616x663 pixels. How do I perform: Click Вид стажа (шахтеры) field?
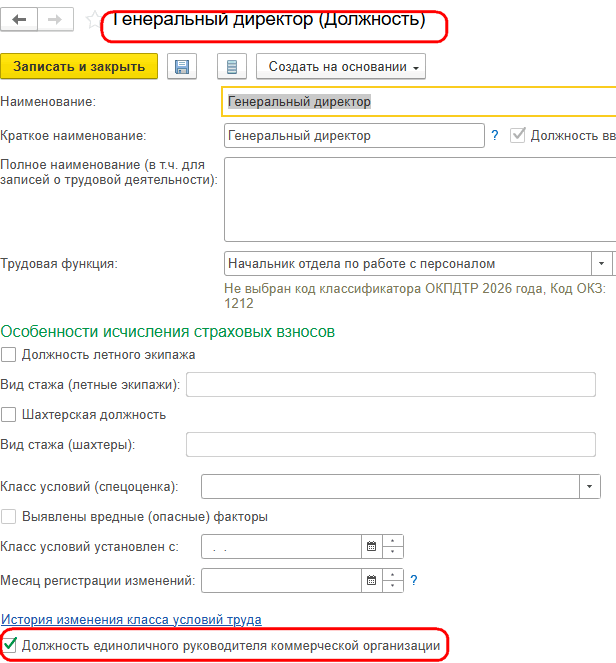[391, 444]
